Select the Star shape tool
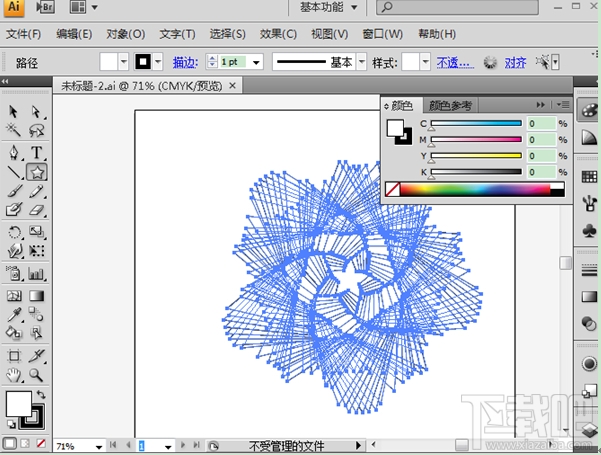 pyautogui.click(x=37, y=172)
